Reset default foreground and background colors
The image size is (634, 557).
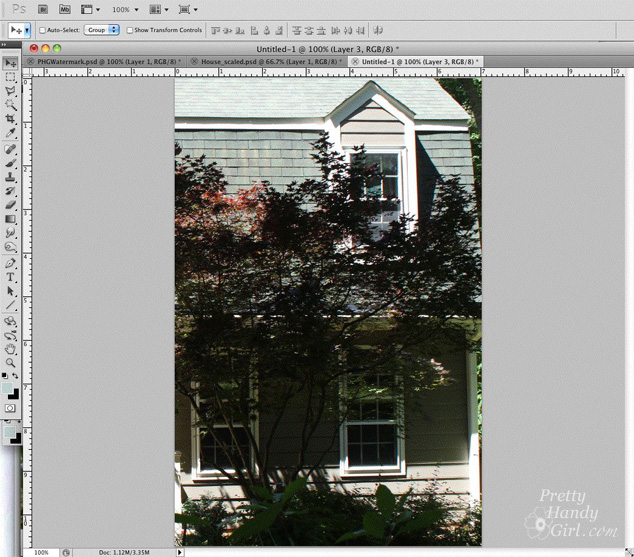[4, 376]
